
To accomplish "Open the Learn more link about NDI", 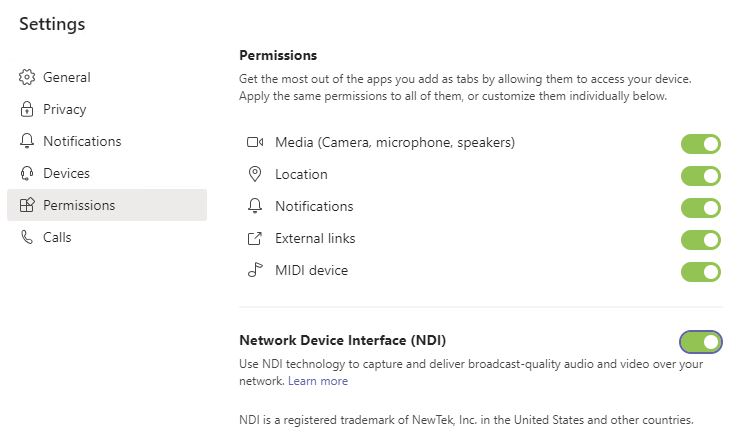I will coord(318,381).
